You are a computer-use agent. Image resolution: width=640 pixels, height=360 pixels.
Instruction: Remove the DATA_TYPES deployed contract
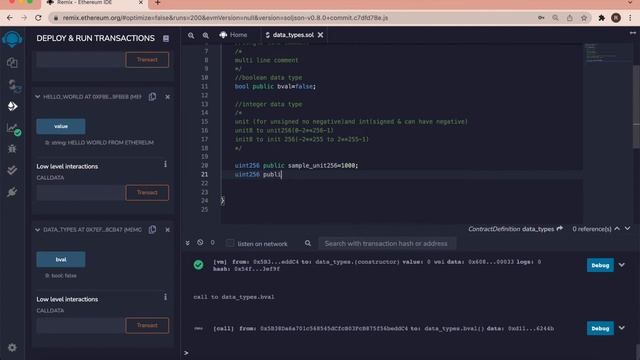(x=167, y=230)
